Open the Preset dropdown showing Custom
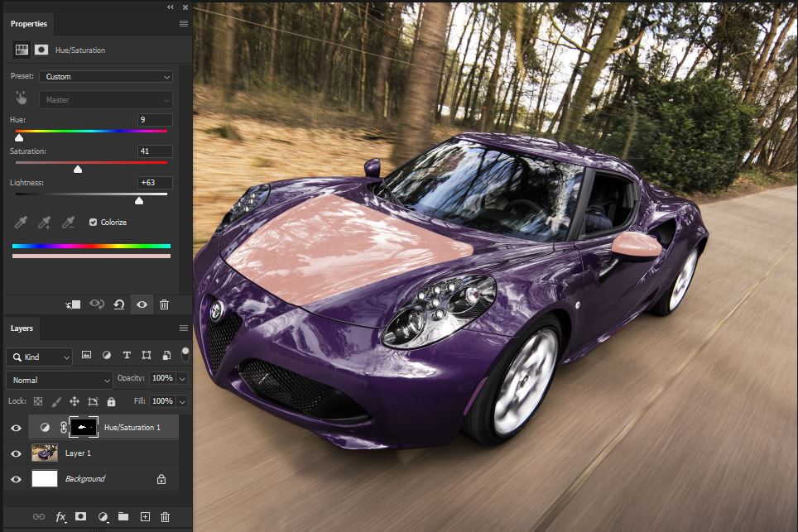Viewport: 798px width, 532px height. [106, 77]
